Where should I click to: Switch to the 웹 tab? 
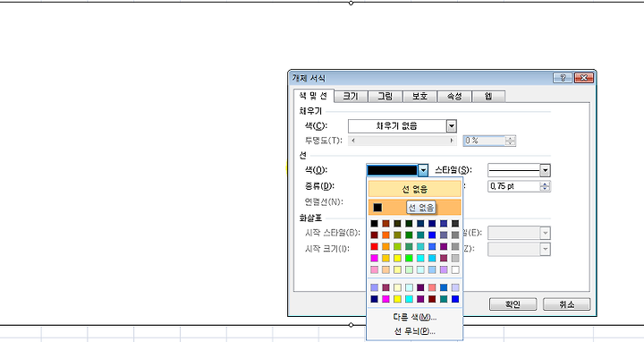[488, 97]
